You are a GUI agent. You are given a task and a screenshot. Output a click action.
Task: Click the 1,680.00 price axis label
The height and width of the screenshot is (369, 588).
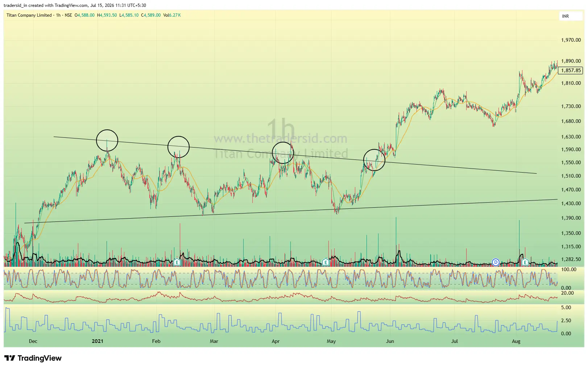(571, 121)
